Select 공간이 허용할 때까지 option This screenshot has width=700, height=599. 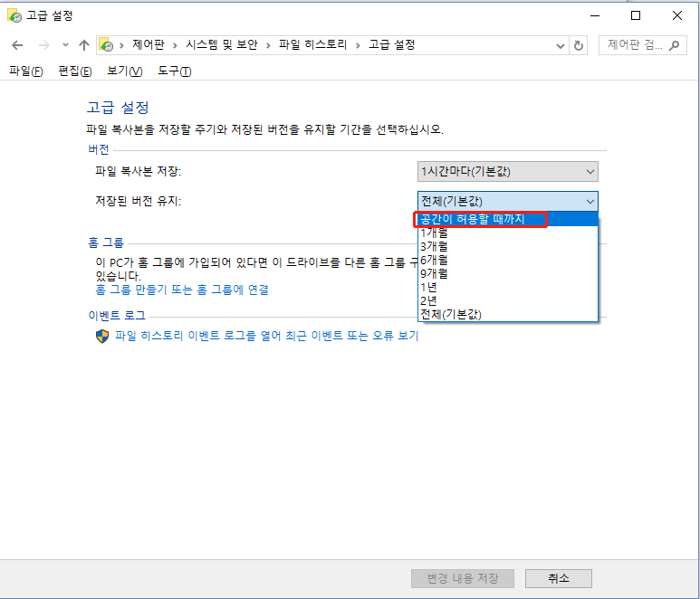[x=508, y=219]
